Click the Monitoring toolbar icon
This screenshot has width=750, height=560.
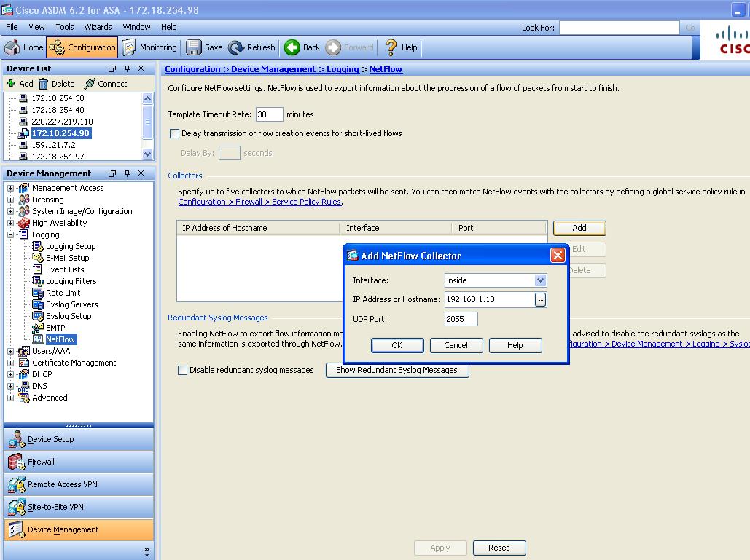129,47
